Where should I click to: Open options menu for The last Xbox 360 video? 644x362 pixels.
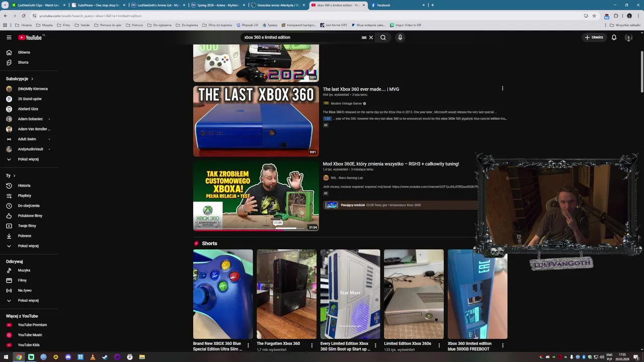(502, 88)
